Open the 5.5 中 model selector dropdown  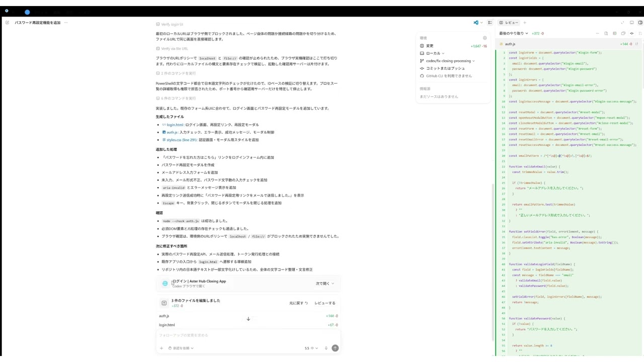coord(311,348)
